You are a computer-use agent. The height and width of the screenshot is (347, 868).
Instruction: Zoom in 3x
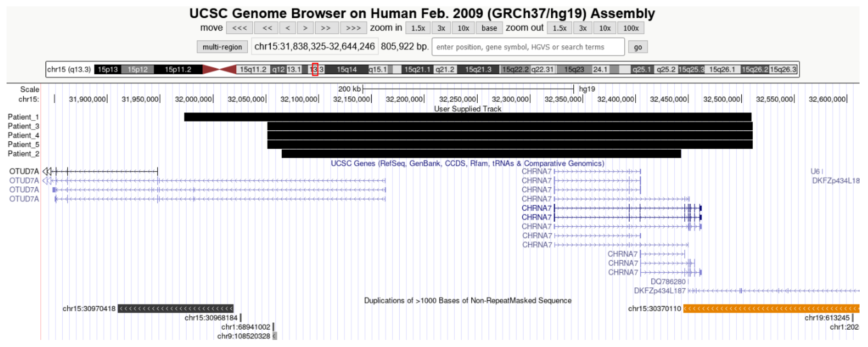click(441, 28)
